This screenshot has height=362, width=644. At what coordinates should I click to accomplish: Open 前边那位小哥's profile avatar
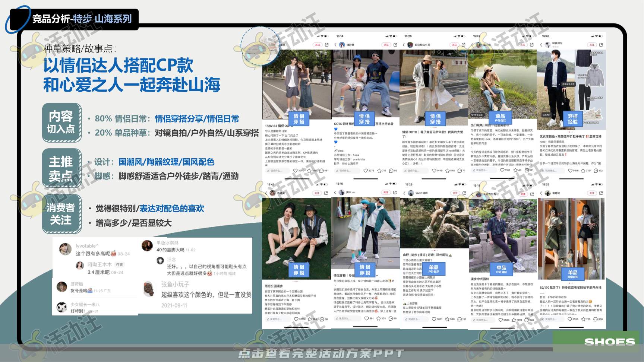[410, 45]
